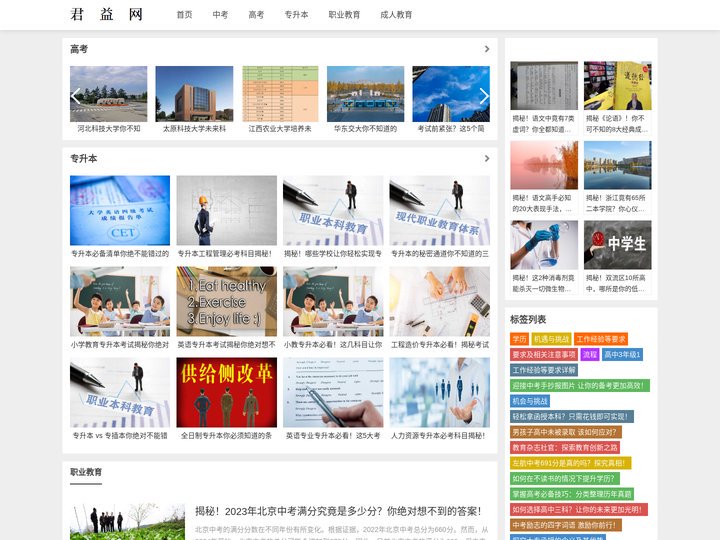Click tag 掌握高考必备技巧:分类整理历年真题

pos(572,494)
